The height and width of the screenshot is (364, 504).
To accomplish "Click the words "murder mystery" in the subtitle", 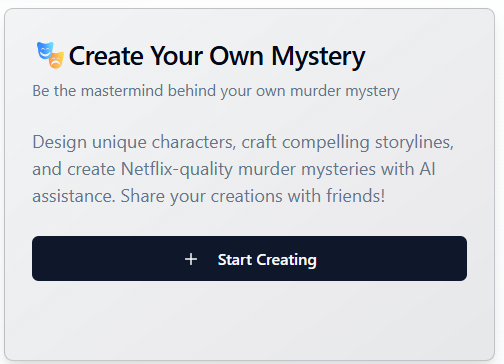I will pyautogui.click(x=345, y=91).
